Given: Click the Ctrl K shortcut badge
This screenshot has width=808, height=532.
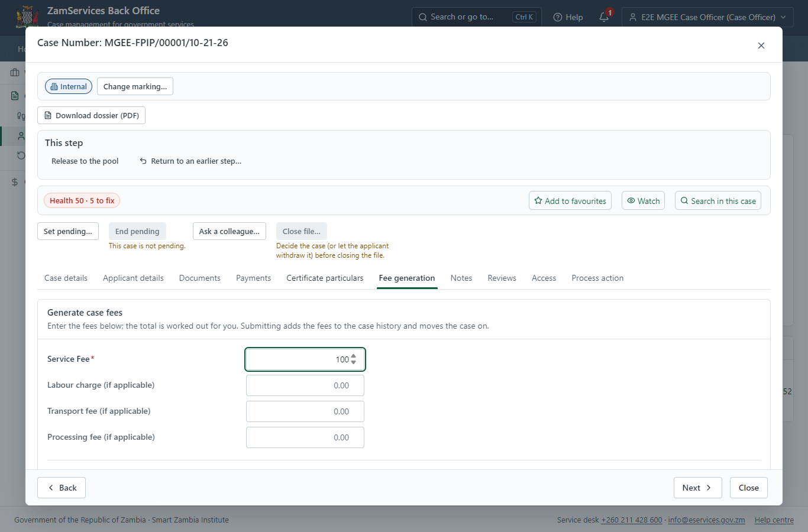Looking at the screenshot, I should pos(525,17).
